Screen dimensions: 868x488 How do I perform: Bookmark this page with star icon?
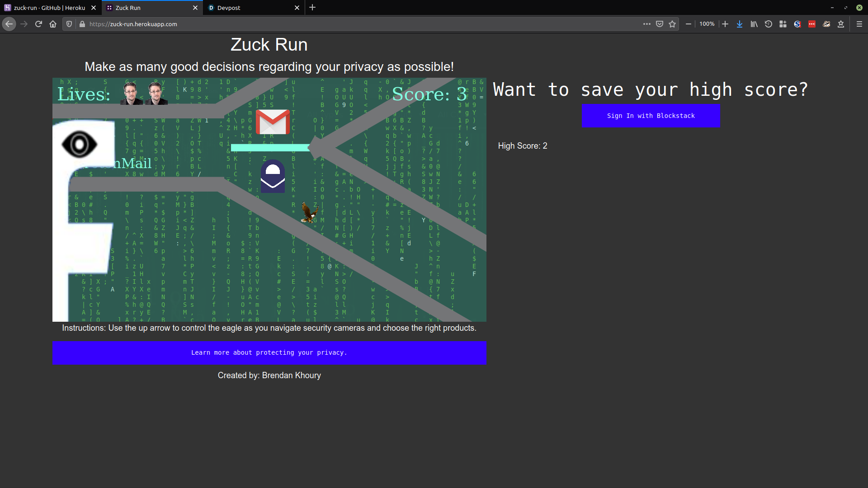click(672, 24)
